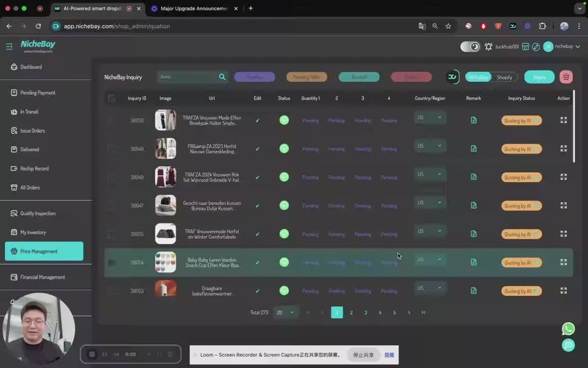Open Chrome extensions puzzle icon

pos(542,26)
